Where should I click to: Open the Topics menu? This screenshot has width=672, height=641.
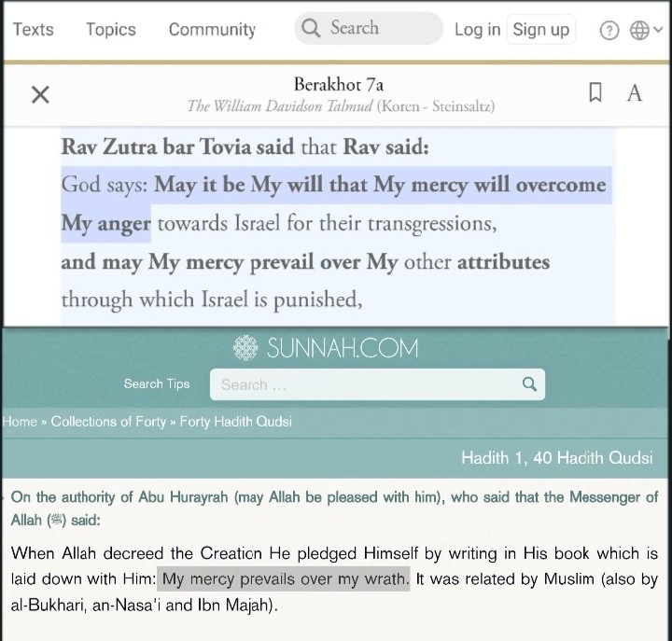(x=111, y=29)
